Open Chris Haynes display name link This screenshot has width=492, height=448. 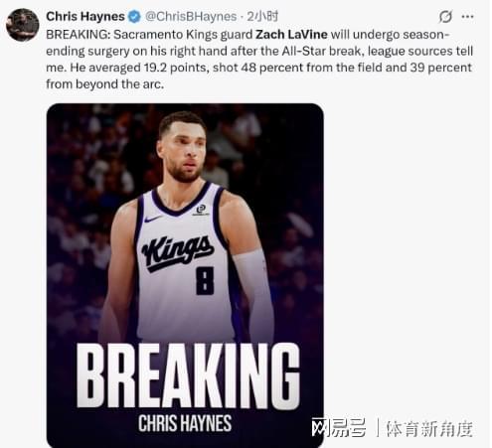[x=85, y=16]
